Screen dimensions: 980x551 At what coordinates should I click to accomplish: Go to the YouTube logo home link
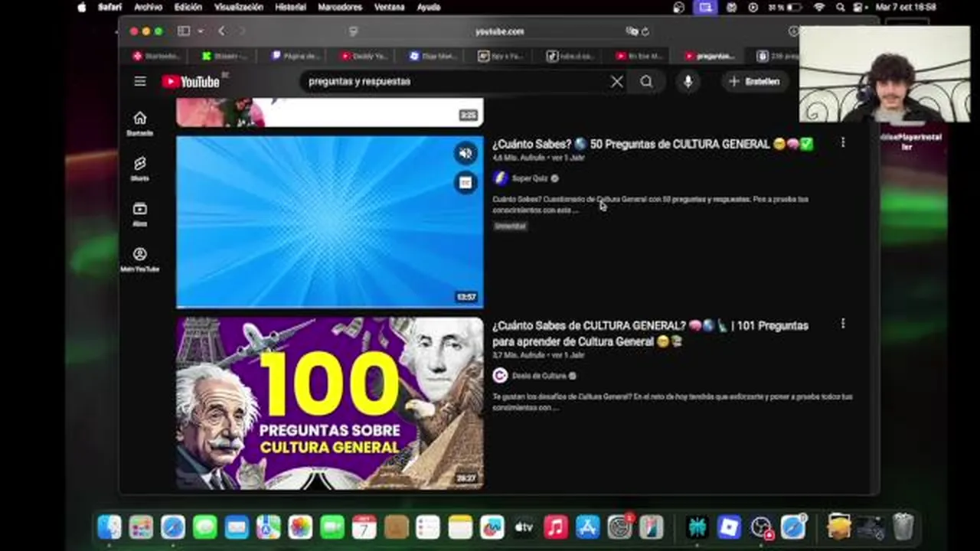191,82
